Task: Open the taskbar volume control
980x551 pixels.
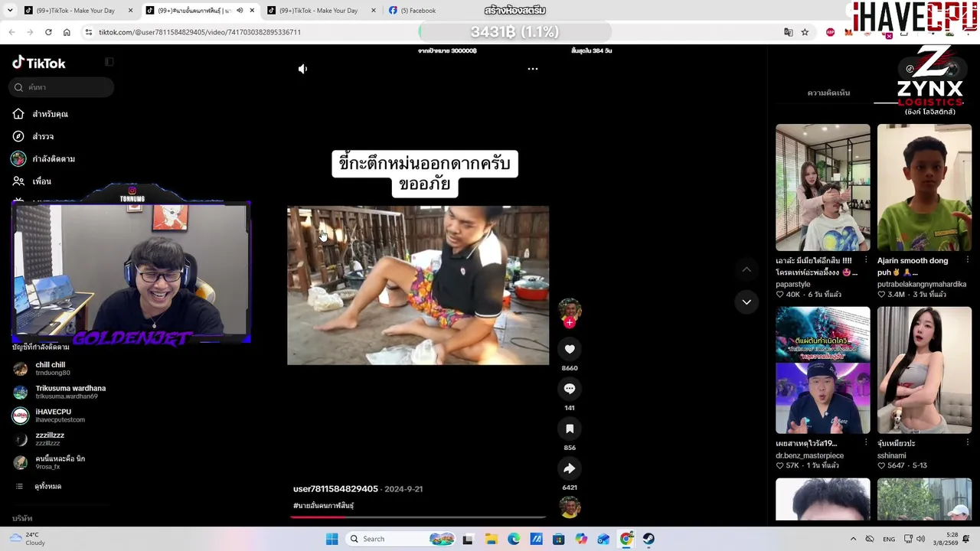Action: 920,539
